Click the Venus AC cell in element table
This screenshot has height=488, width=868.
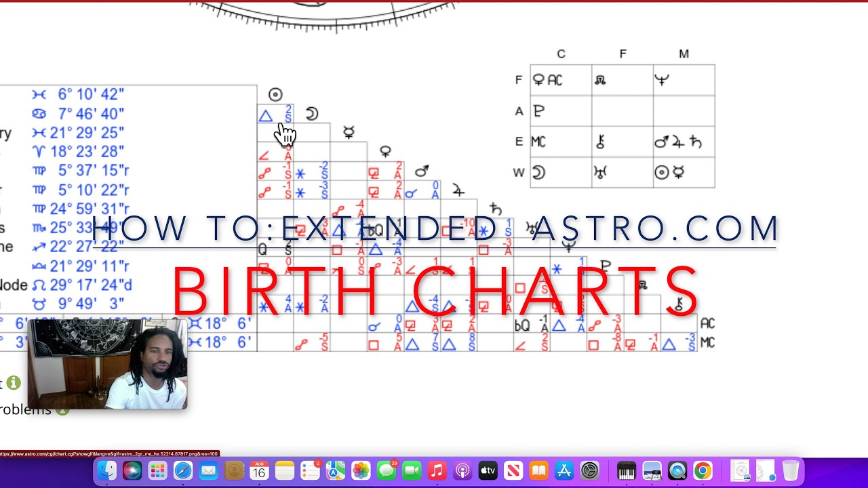click(x=561, y=80)
